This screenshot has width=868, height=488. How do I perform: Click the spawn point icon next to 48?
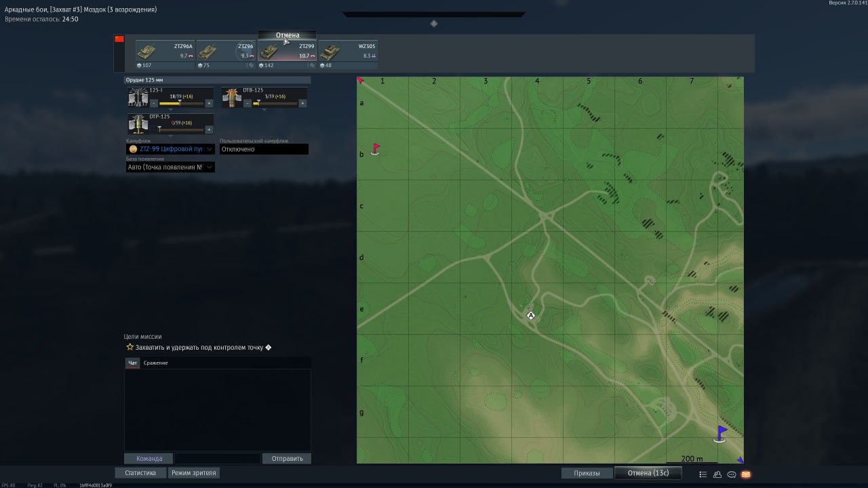(322, 66)
